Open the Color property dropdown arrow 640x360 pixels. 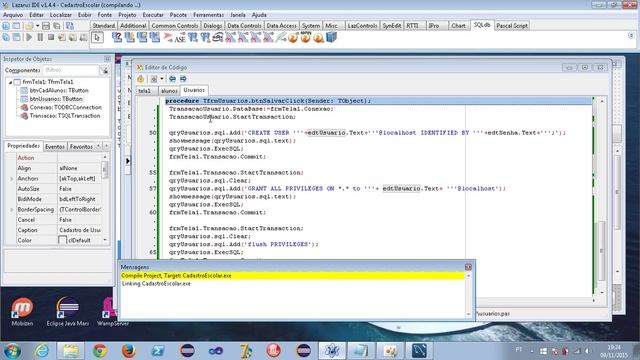pos(105,240)
